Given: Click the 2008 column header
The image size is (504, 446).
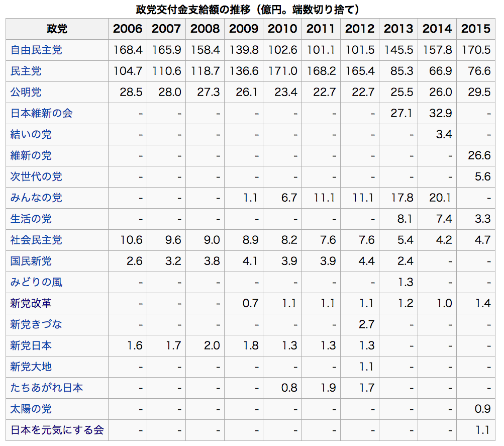Looking at the screenshot, I should pos(205,29).
